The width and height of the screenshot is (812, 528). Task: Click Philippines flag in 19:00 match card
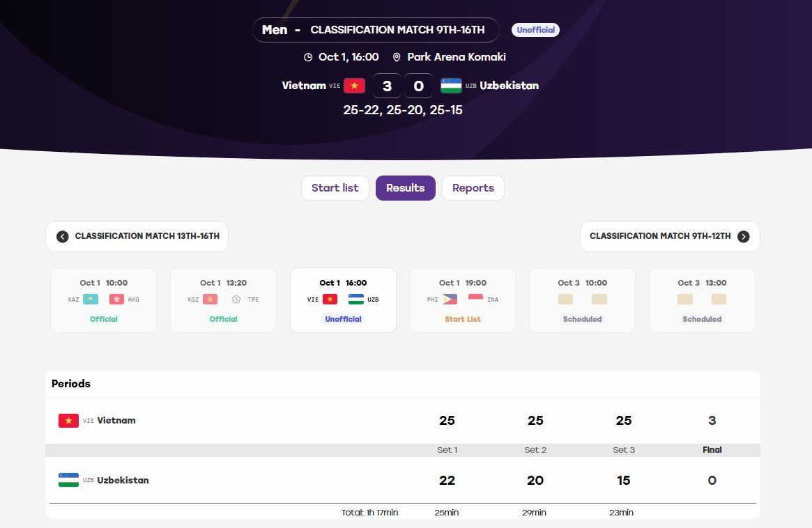(x=450, y=300)
